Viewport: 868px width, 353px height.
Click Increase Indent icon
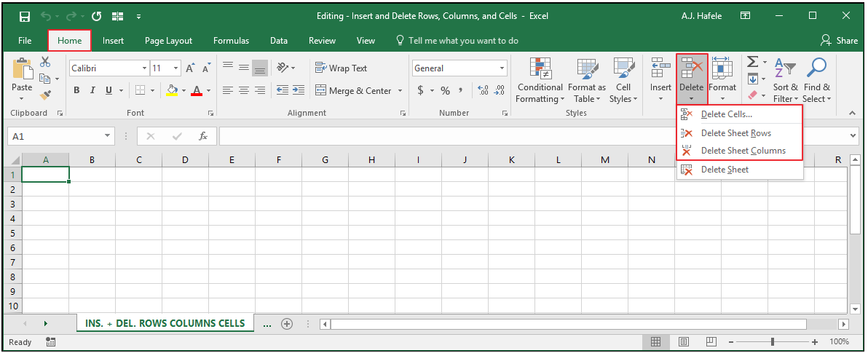click(x=299, y=90)
